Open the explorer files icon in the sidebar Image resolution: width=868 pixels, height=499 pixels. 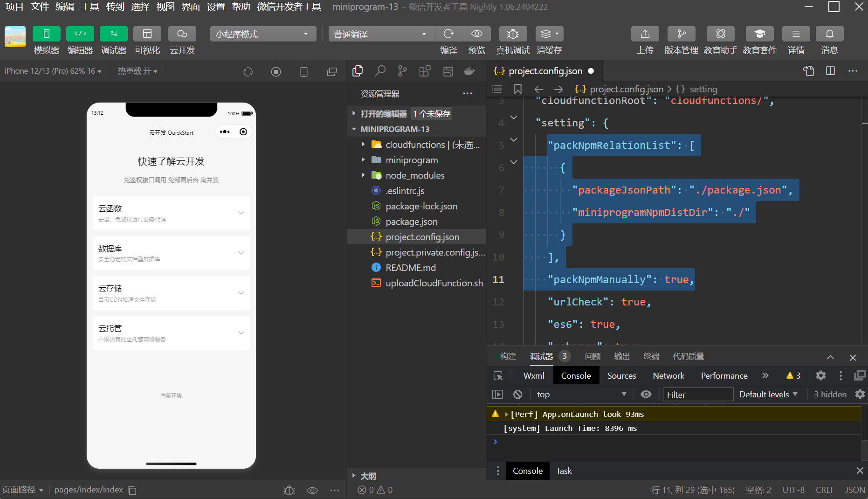click(358, 71)
